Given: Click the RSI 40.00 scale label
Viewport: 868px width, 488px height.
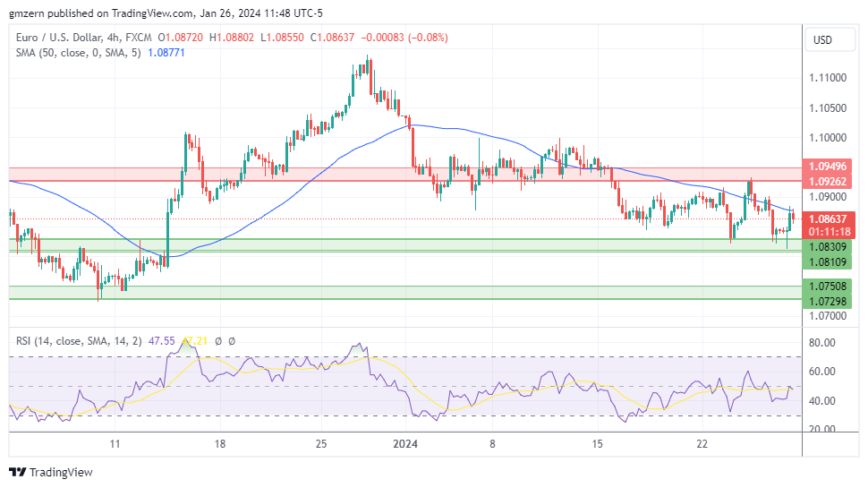Looking at the screenshot, I should click(821, 401).
